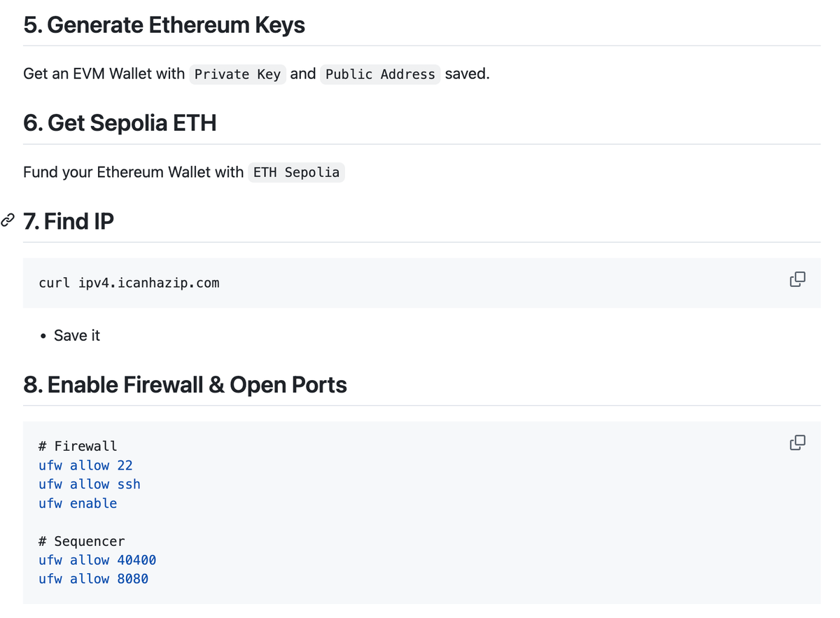Click the "Save it" bullet item

(x=77, y=336)
